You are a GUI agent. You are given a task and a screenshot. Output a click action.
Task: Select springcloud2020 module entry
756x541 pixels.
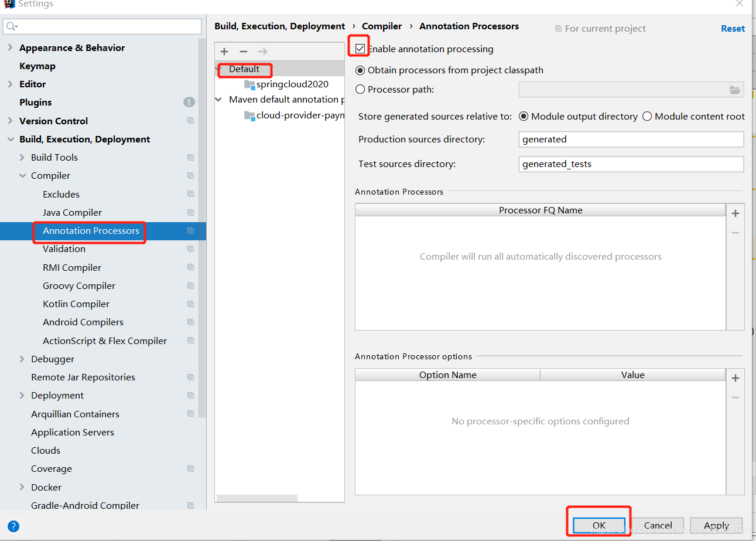pos(292,84)
